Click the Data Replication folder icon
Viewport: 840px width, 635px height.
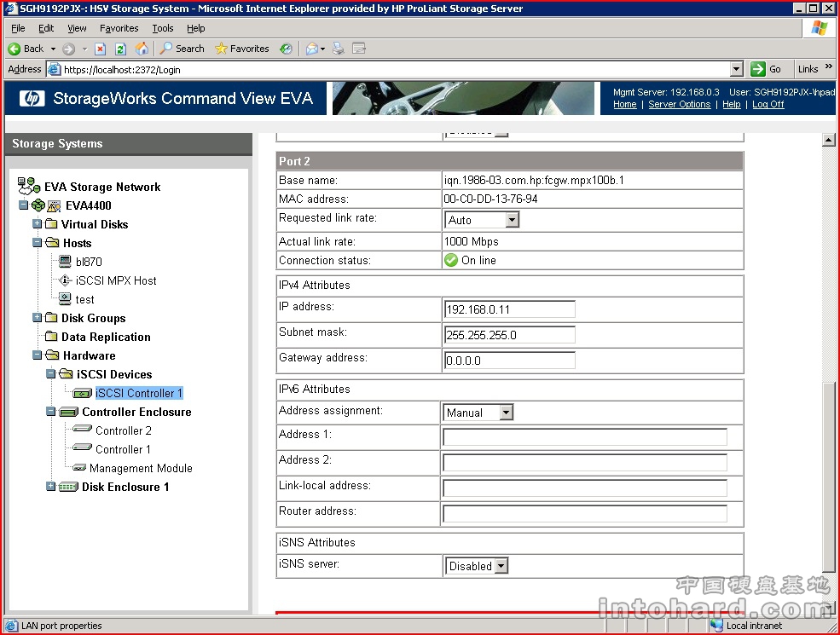51,336
